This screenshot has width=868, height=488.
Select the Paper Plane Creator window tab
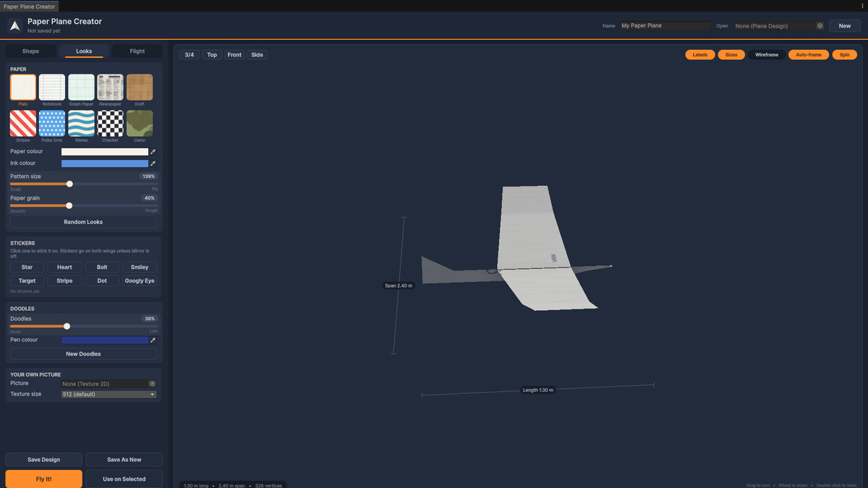[30, 6]
